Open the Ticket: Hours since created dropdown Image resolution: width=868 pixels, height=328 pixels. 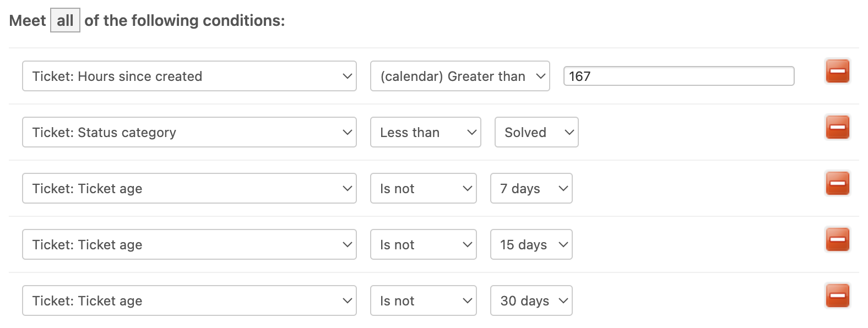189,76
